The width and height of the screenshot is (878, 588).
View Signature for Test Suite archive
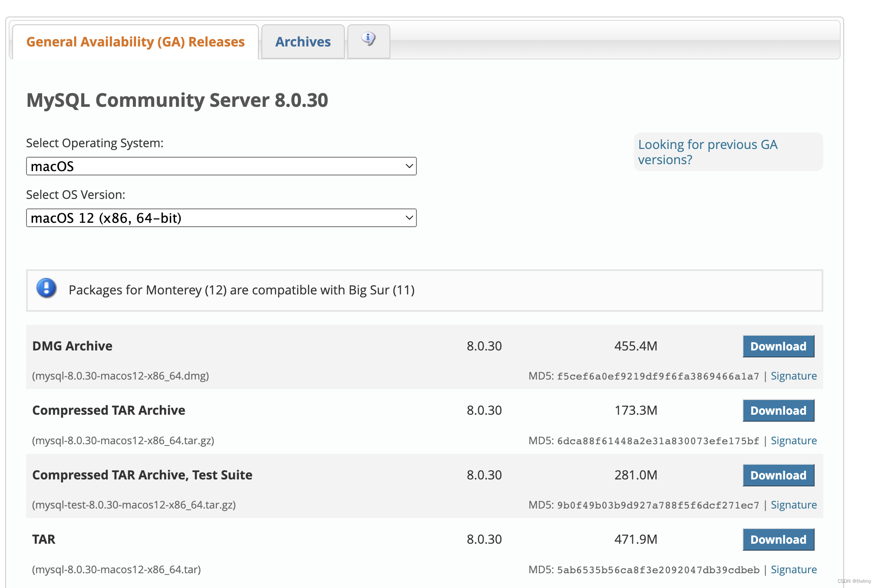click(x=793, y=505)
